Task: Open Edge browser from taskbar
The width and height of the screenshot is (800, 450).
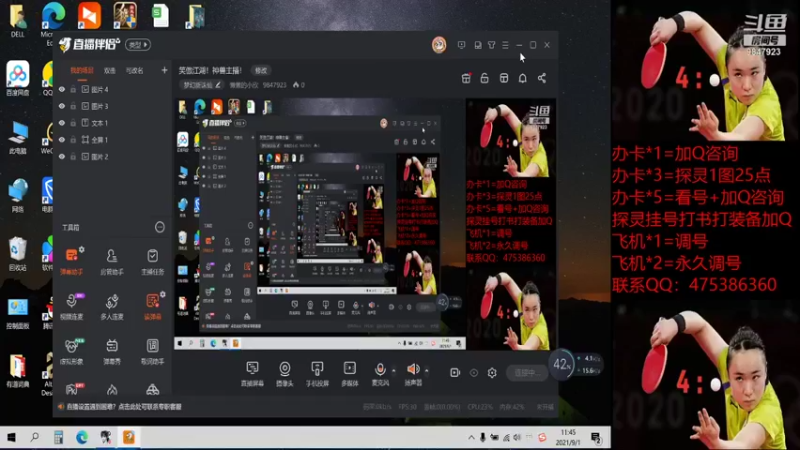Action: (x=82, y=437)
